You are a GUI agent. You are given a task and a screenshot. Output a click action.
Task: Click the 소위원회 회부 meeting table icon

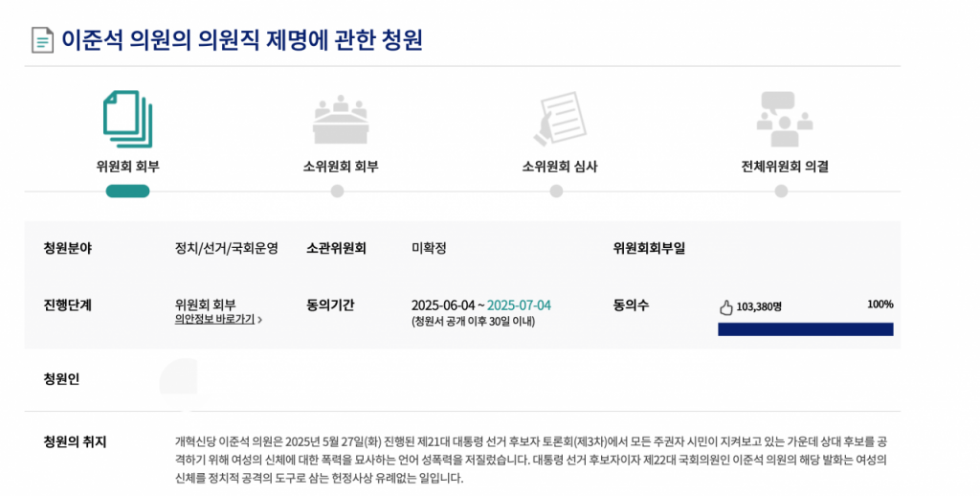pyautogui.click(x=340, y=120)
